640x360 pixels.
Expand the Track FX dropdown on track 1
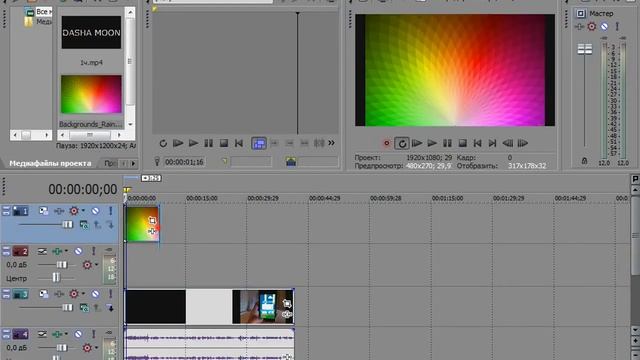point(83,211)
